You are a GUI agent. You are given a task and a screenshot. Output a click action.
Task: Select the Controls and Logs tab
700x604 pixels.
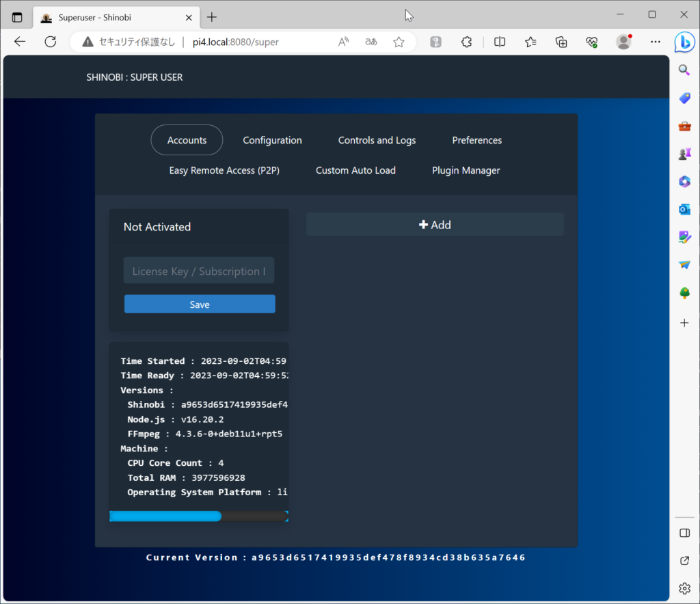[x=377, y=140]
